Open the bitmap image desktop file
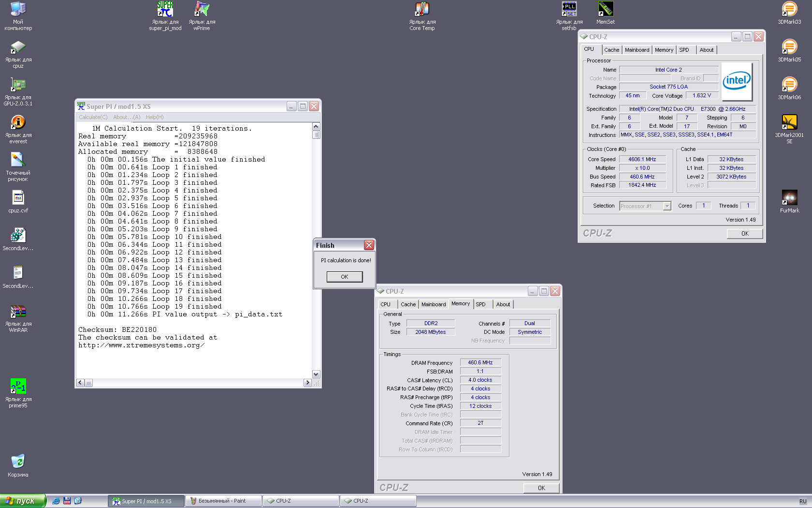Viewport: 812px width, 508px height. pos(18,167)
